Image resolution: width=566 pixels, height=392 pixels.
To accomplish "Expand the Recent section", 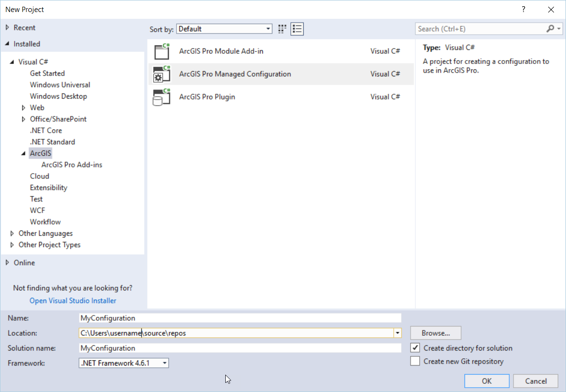I will (x=7, y=27).
